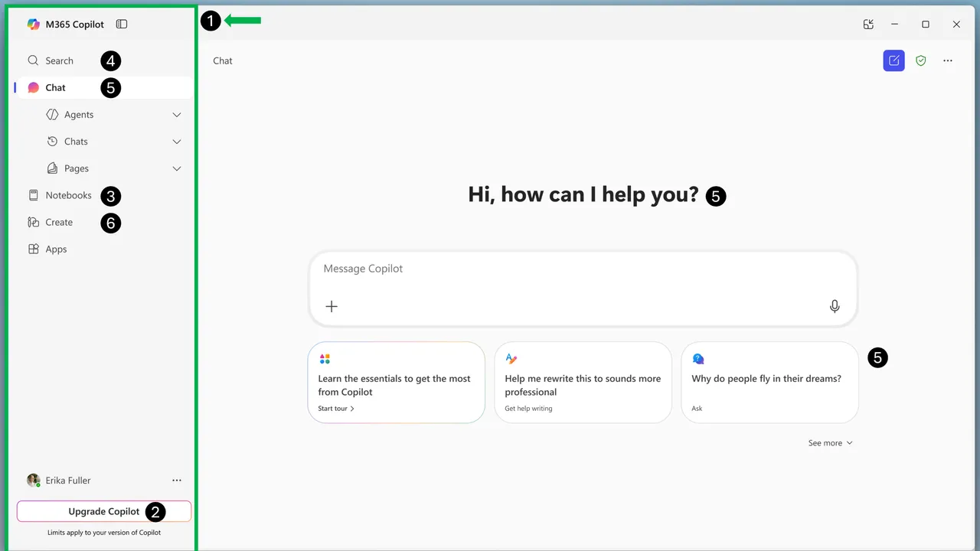Click the Upgrade Copilot button
Viewport: 980px width, 551px height.
click(x=104, y=511)
